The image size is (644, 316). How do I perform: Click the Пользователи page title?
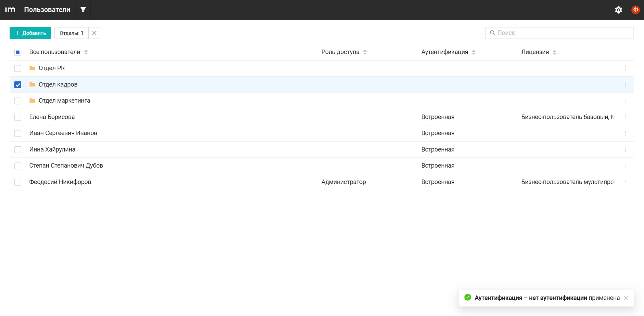(47, 10)
